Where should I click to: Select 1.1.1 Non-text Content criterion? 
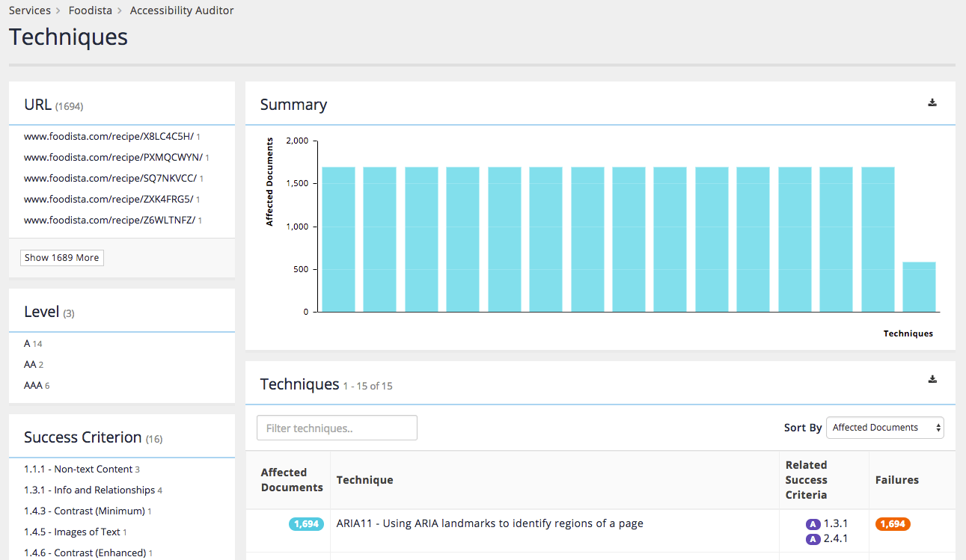point(78,470)
